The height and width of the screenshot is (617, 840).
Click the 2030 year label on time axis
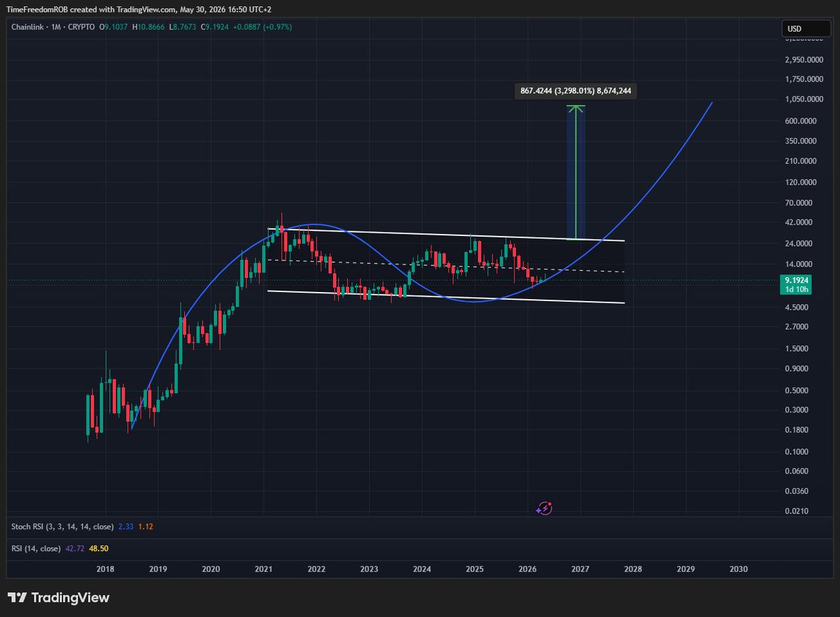[738, 569]
